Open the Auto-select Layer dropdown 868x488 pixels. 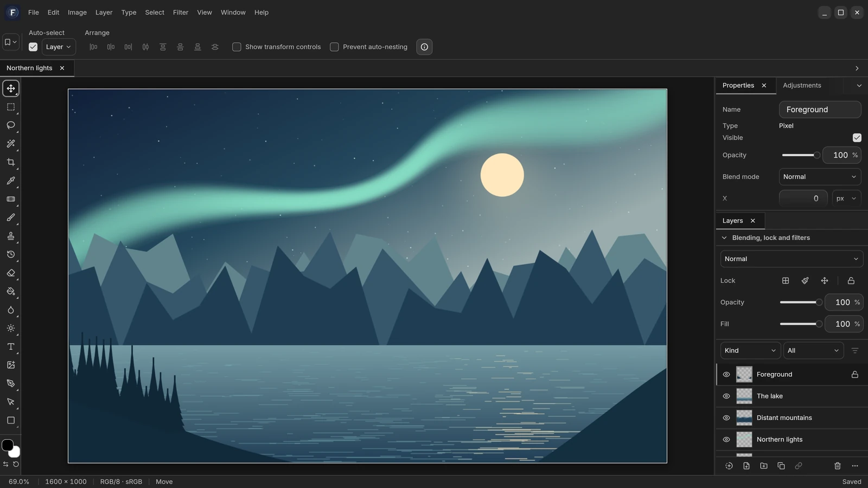(59, 47)
